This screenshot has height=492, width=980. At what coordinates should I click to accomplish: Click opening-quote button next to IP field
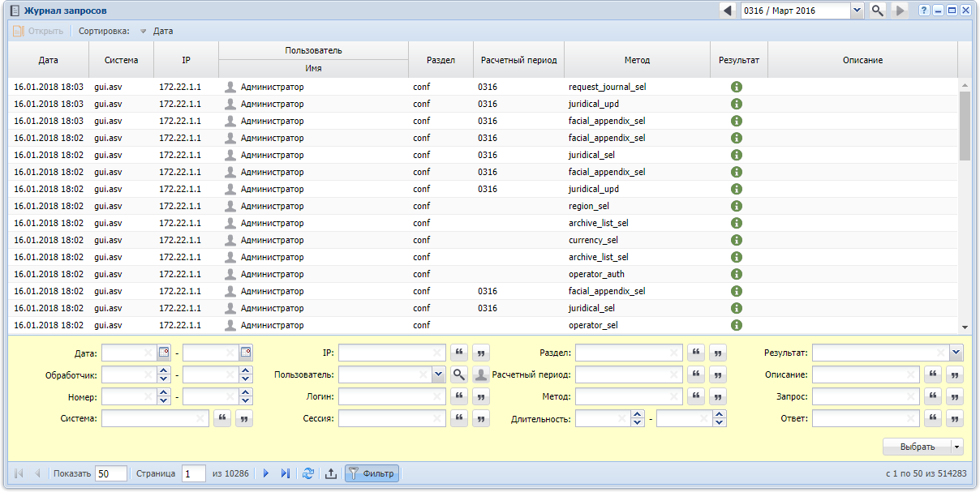tap(459, 353)
